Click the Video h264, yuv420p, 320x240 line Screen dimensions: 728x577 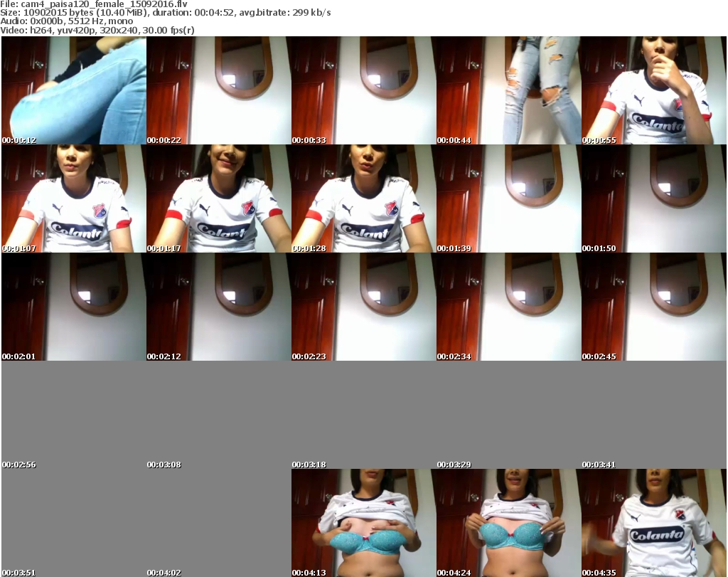(97, 30)
